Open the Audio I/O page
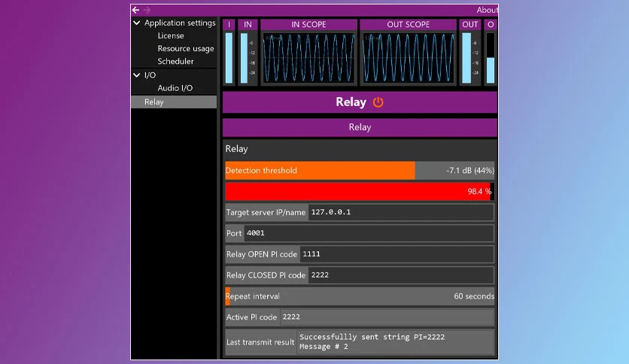The width and height of the screenshot is (629, 364). click(x=175, y=88)
